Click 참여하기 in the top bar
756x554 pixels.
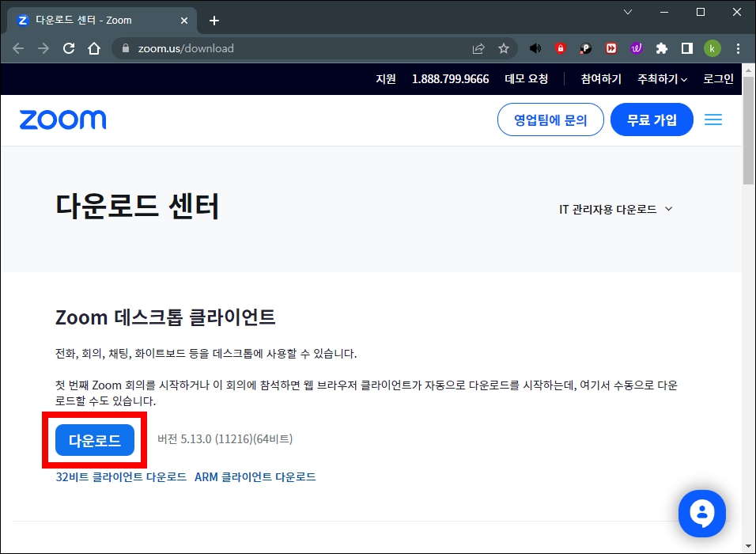(601, 79)
